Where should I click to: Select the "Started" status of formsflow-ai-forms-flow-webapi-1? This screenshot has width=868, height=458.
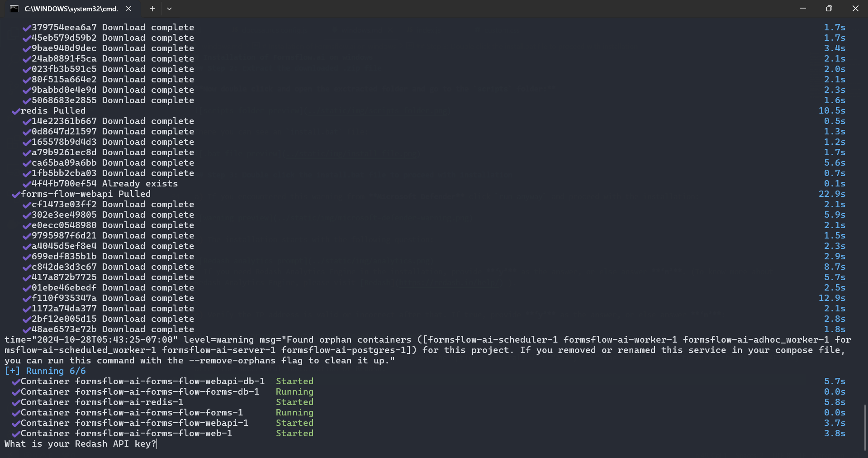tap(294, 423)
